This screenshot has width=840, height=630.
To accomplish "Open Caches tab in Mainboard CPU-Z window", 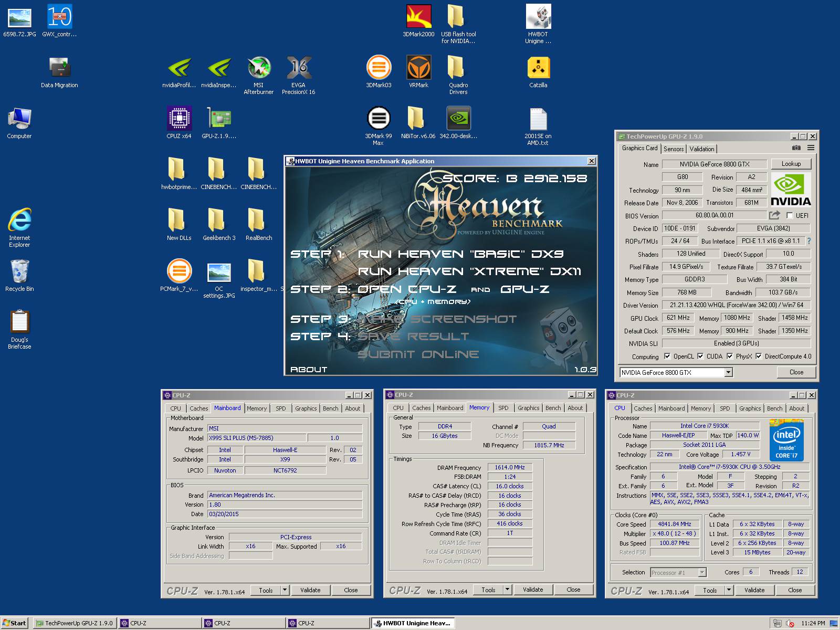I will coord(198,408).
